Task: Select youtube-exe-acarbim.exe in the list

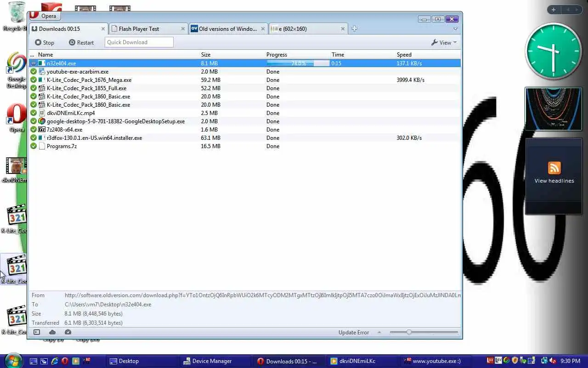Action: click(245, 72)
